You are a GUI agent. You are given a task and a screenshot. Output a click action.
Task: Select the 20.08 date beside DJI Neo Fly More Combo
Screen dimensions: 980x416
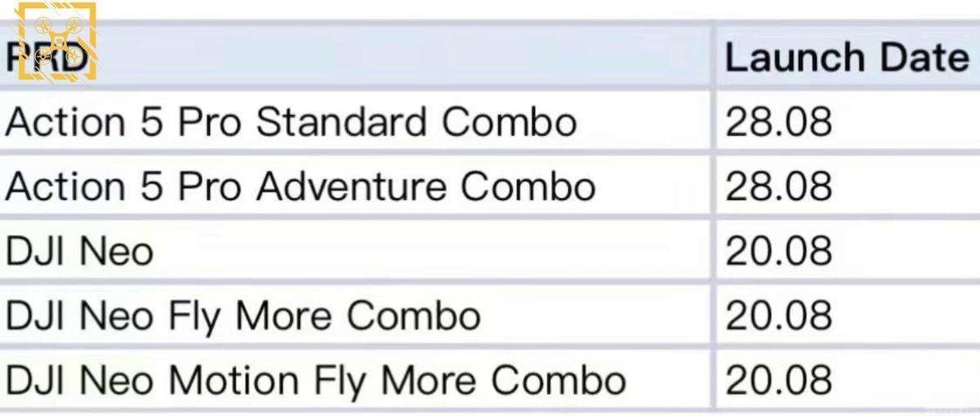click(778, 315)
